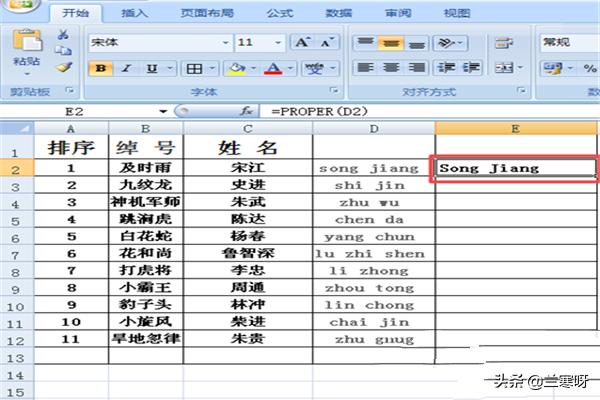The height and width of the screenshot is (400, 600).
Task: Open the 剪贴板 dialog launcher
Action: click(x=70, y=90)
